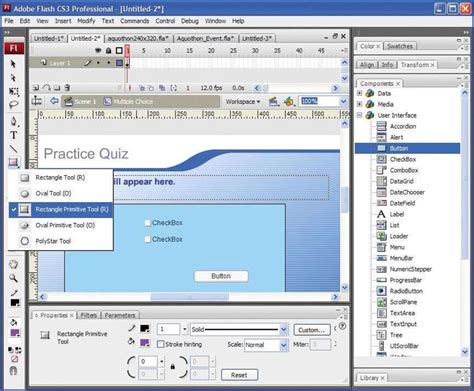This screenshot has width=474, height=391.
Task: Check the second CheckBox on stage
Action: point(148,239)
